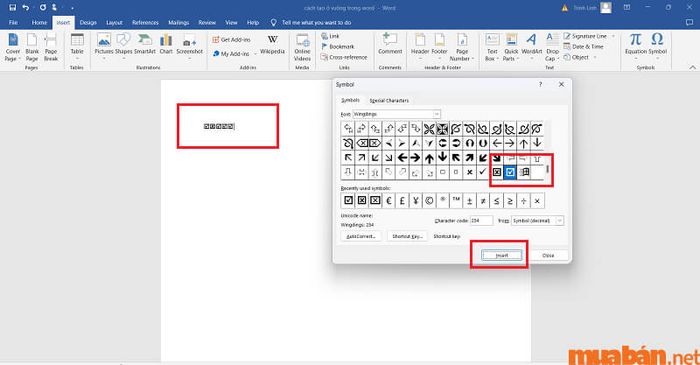This screenshot has width=700, height=365.
Task: Open the Header menu
Action: coord(420,46)
